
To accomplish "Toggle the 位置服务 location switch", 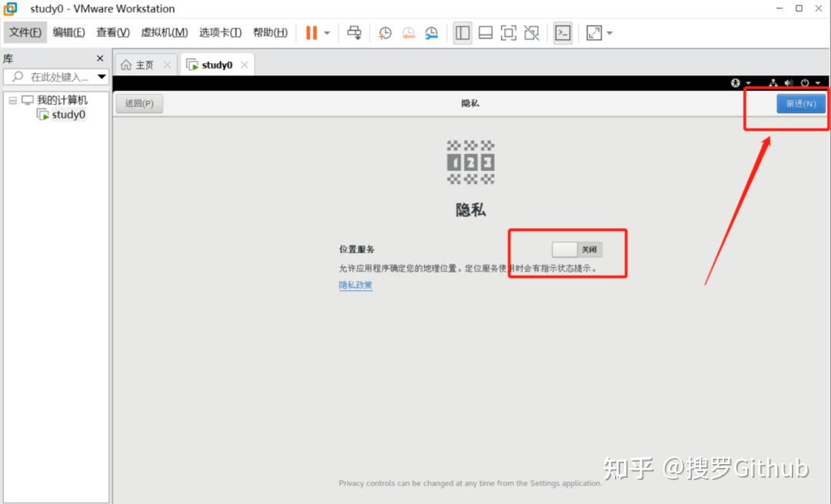I will point(576,249).
